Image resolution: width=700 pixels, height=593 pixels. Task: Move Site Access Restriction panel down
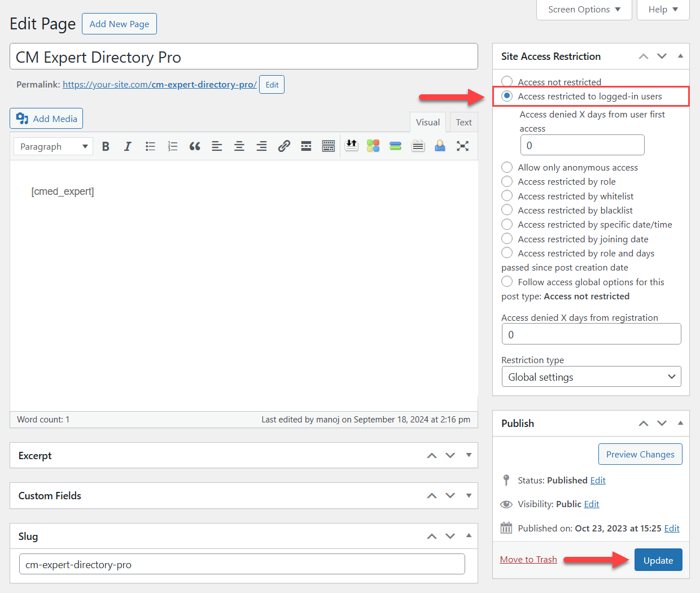tap(662, 56)
